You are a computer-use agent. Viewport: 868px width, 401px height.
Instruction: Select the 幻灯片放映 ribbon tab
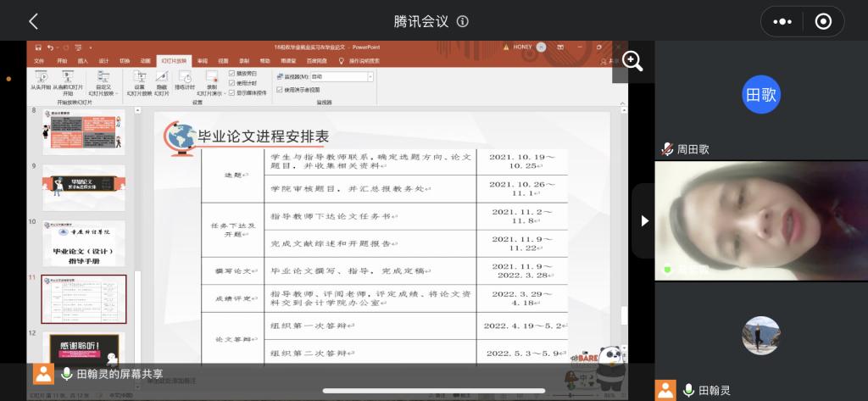pyautogui.click(x=173, y=61)
